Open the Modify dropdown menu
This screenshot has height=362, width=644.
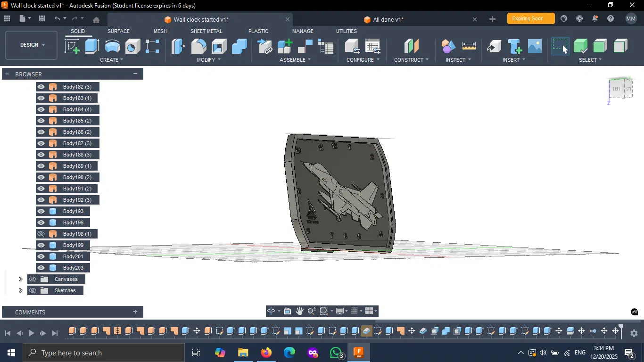tap(208, 60)
